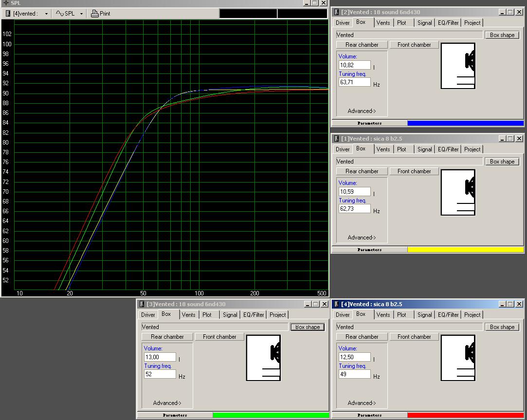527x420 pixels.
Task: Select Project tab in window [3]
Action: tap(278, 315)
